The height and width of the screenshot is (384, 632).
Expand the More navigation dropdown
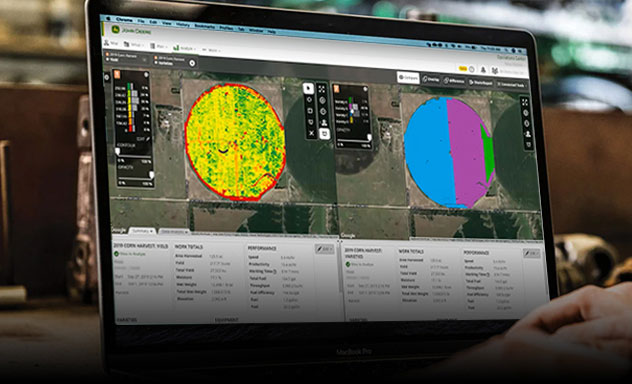pyautogui.click(x=212, y=50)
